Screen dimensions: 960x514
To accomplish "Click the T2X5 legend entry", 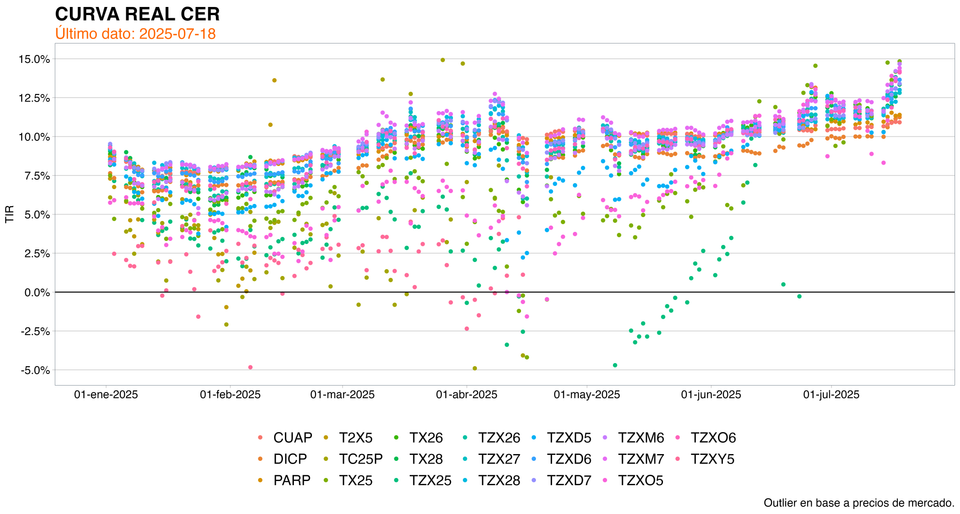I will tap(359, 438).
